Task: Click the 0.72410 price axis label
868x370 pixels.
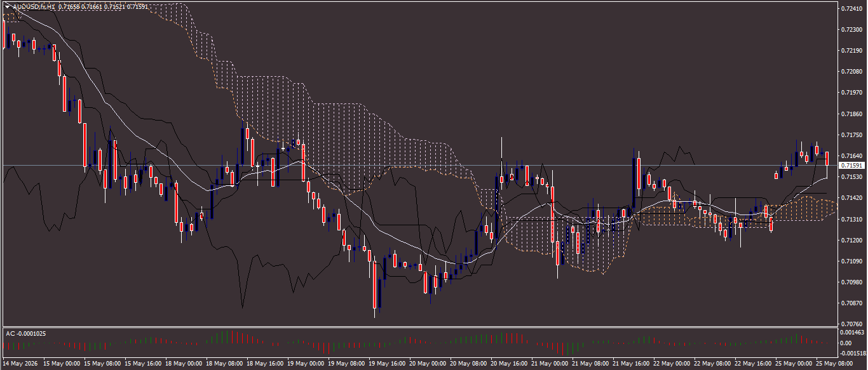Action: point(850,8)
